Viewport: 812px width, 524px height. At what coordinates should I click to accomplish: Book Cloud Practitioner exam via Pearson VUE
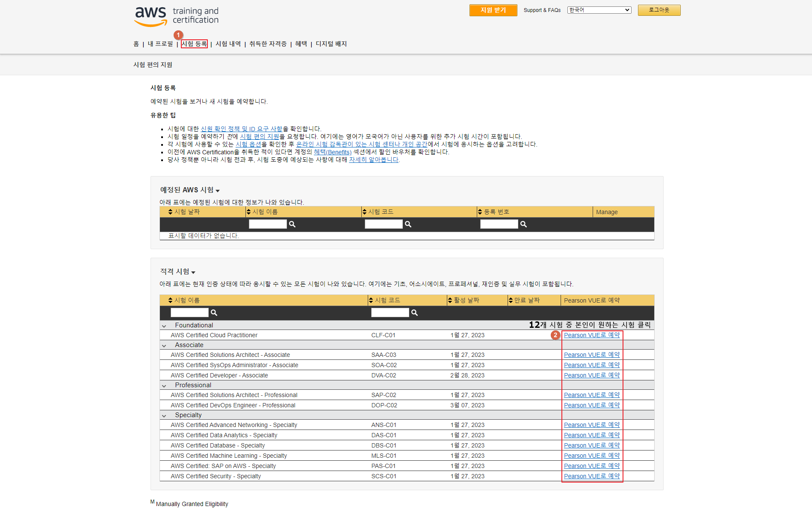pos(592,336)
